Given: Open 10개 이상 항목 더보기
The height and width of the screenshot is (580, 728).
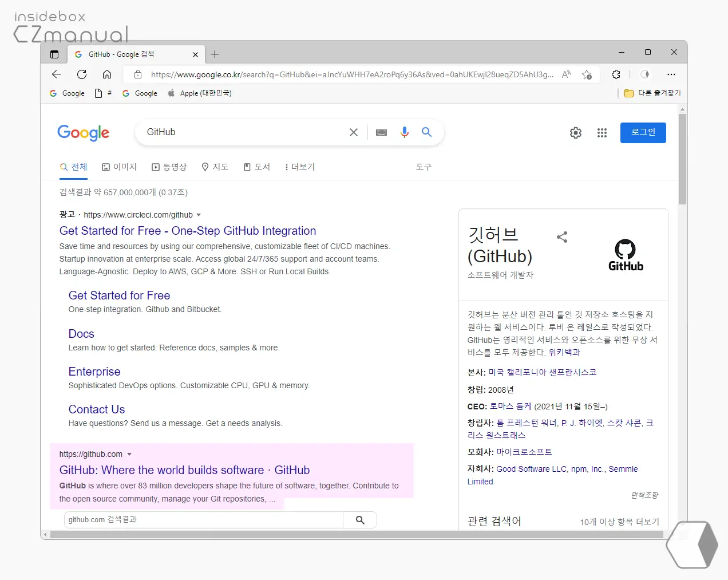Looking at the screenshot, I should click(619, 522).
